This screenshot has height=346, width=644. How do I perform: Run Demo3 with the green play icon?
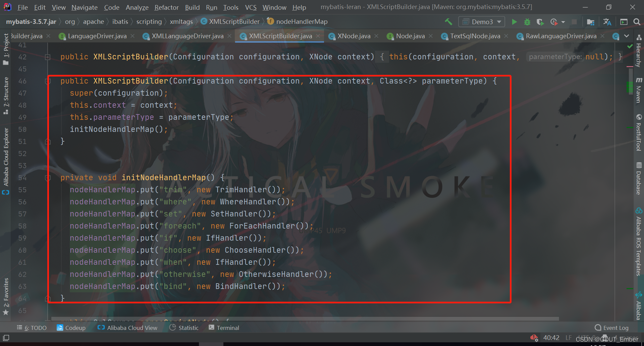tap(514, 22)
